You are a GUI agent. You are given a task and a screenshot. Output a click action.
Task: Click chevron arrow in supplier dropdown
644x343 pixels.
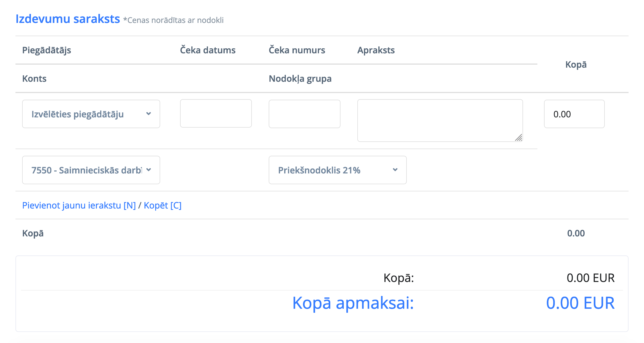click(149, 114)
